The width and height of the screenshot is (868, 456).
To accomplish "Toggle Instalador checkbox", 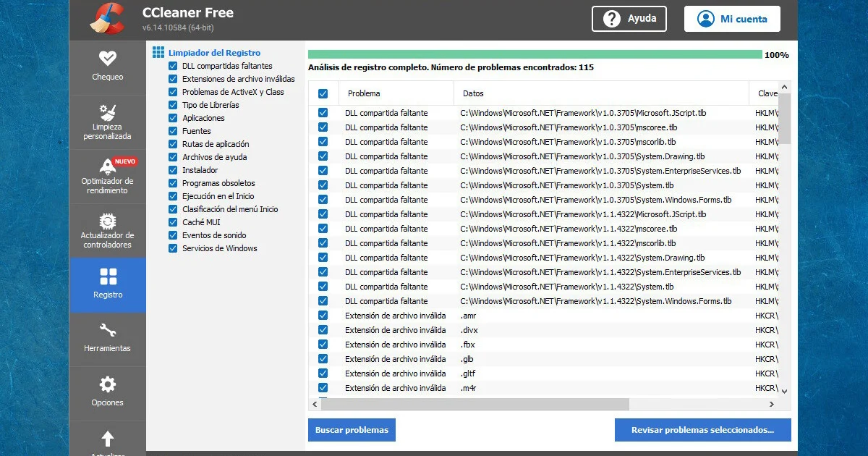I will click(173, 170).
